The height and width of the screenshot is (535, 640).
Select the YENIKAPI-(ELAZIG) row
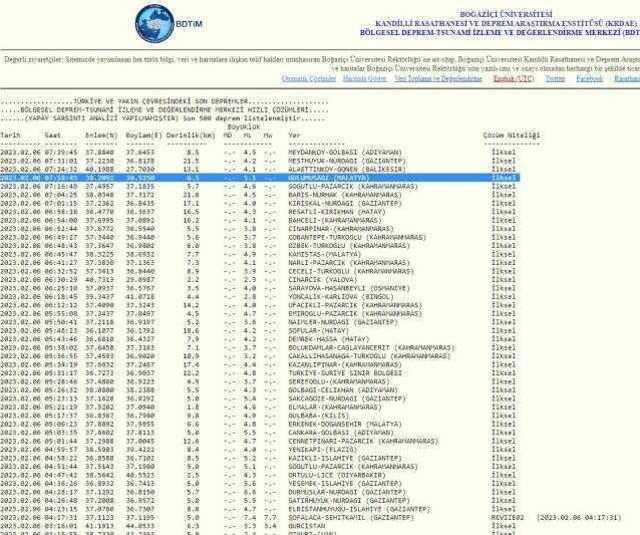260,450
